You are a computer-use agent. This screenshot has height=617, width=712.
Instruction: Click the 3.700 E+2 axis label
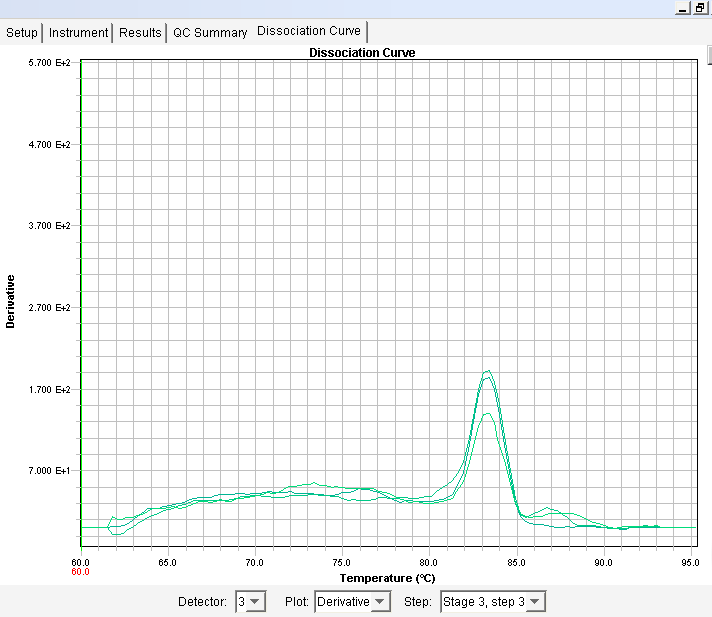point(49,226)
